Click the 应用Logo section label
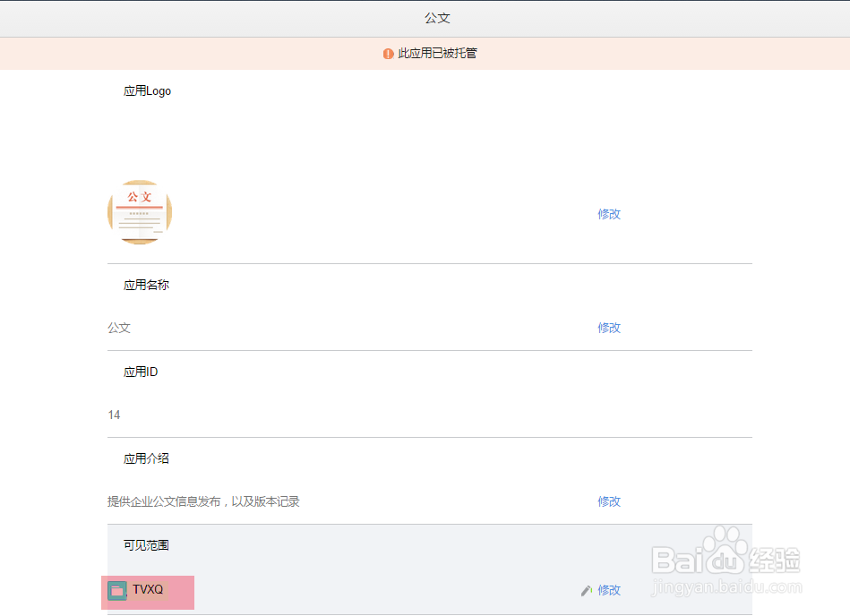This screenshot has width=850, height=616. point(147,91)
